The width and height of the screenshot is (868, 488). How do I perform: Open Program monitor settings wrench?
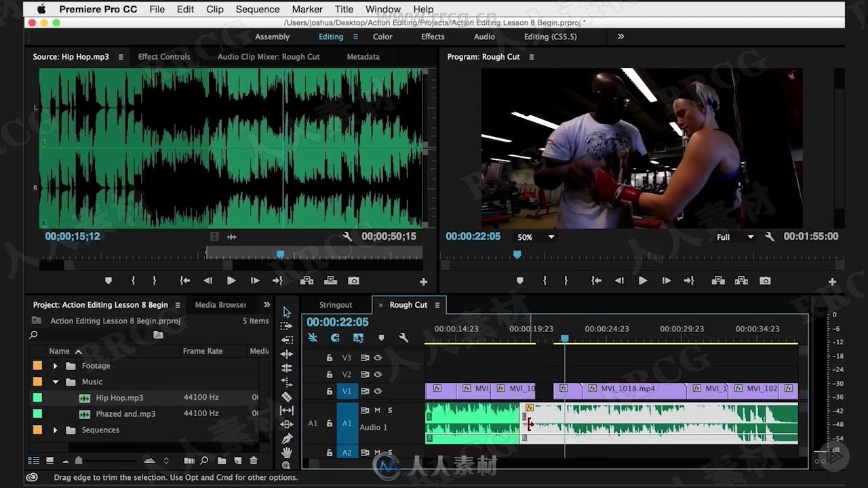coord(770,237)
